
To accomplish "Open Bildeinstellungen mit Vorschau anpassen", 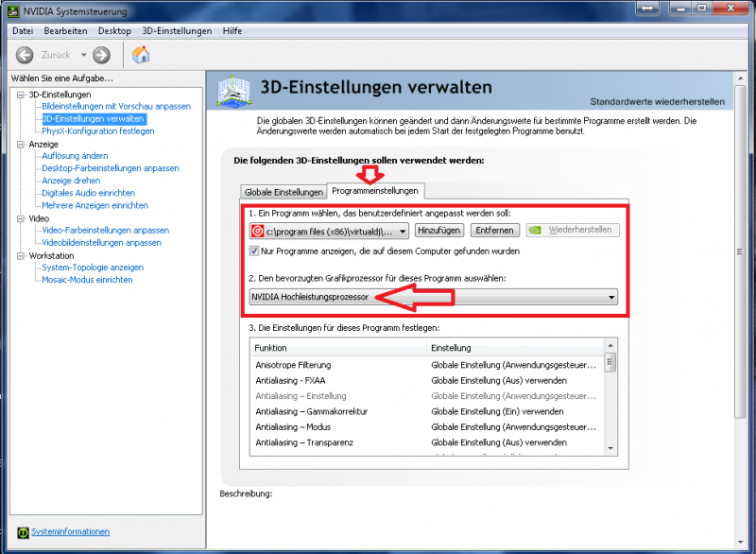I will coord(116,106).
